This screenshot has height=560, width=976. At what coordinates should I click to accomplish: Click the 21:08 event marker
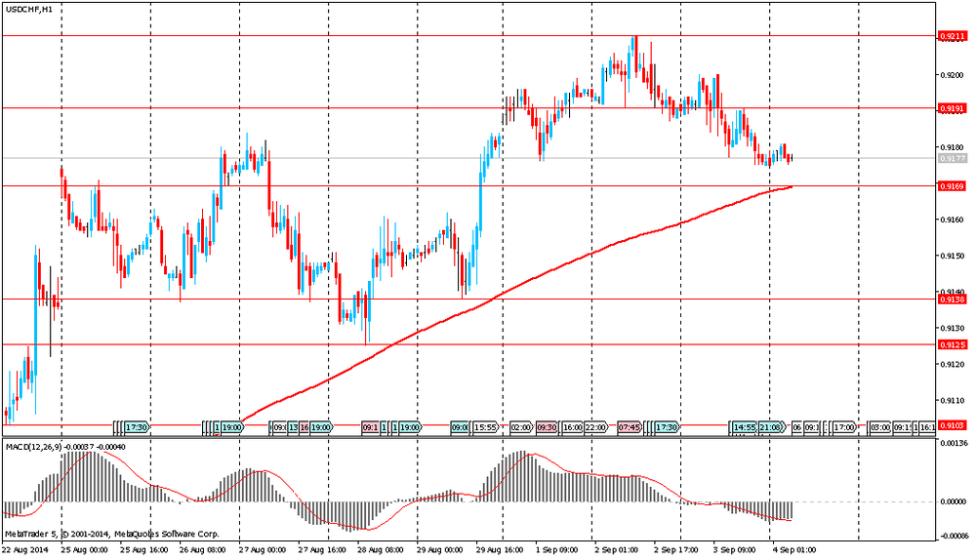[x=771, y=427]
